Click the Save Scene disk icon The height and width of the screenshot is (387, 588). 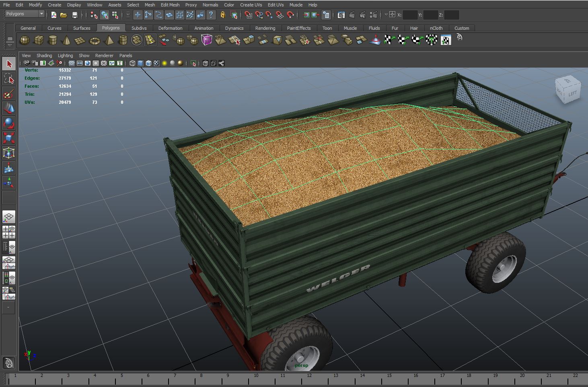click(74, 15)
